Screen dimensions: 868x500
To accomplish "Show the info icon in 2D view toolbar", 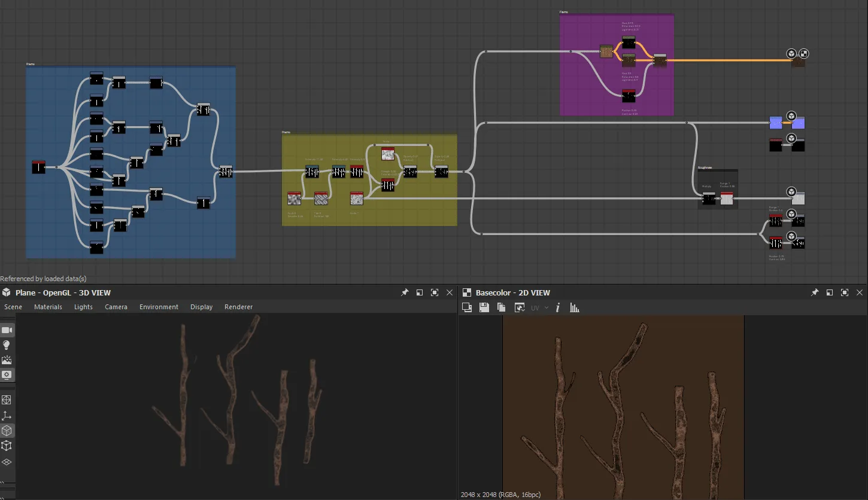I will pyautogui.click(x=558, y=307).
